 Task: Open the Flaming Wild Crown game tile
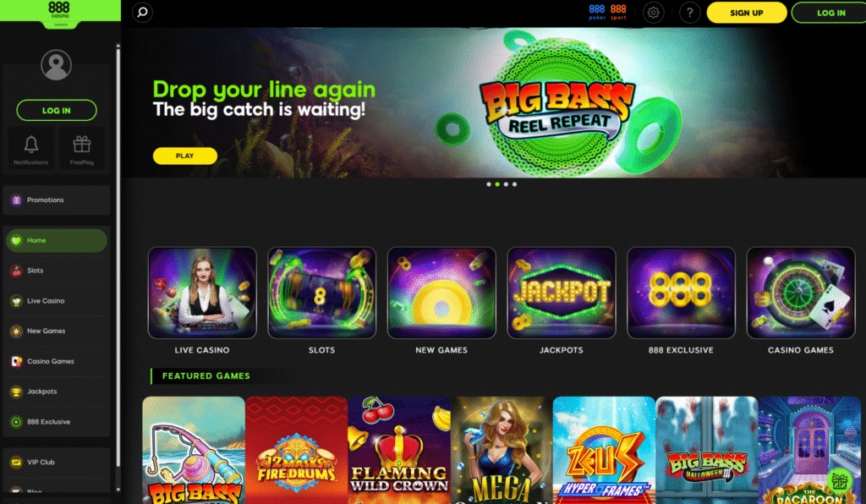point(399,450)
